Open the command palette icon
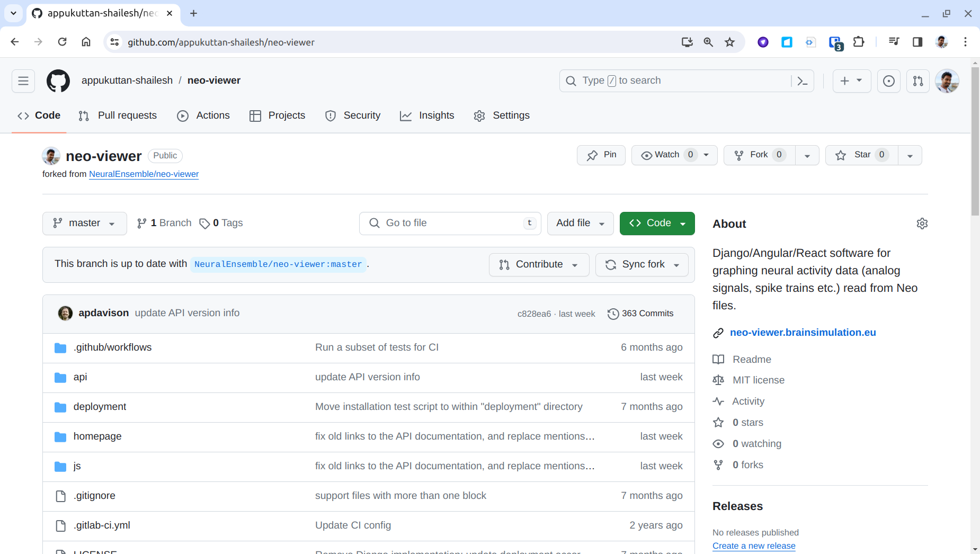The height and width of the screenshot is (554, 980). point(803,81)
